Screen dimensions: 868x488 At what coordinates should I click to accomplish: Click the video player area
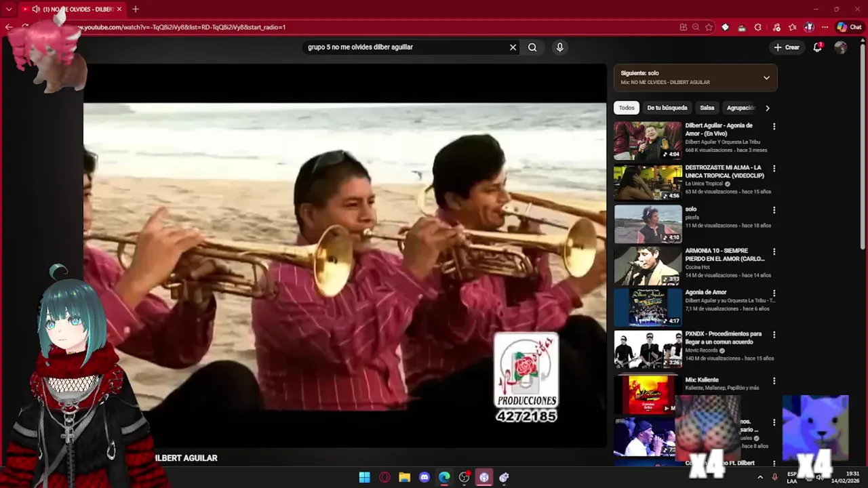(x=344, y=256)
